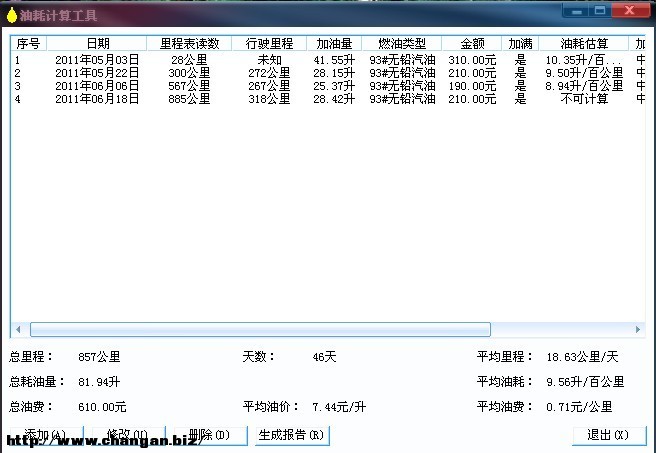Image resolution: width=656 pixels, height=453 pixels.
Task: Sort by the 日期 column header
Action: (x=97, y=44)
